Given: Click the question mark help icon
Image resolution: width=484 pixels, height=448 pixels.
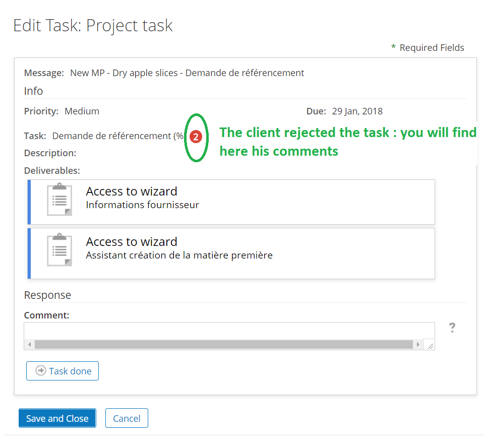Looking at the screenshot, I should 452,328.
